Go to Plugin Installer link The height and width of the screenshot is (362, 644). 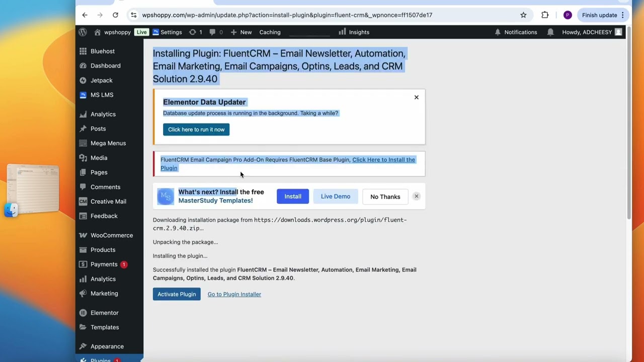pos(234,294)
